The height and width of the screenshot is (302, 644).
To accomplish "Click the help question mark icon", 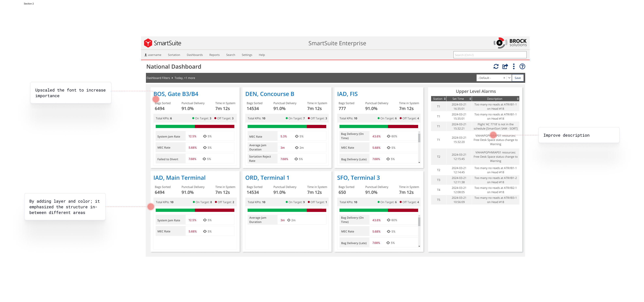I will click(x=522, y=67).
